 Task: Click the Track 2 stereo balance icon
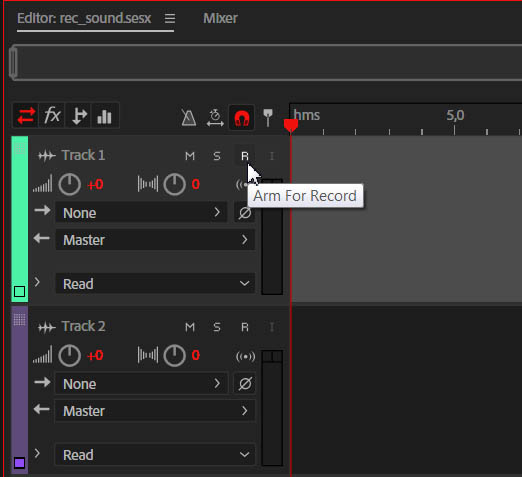tap(148, 355)
